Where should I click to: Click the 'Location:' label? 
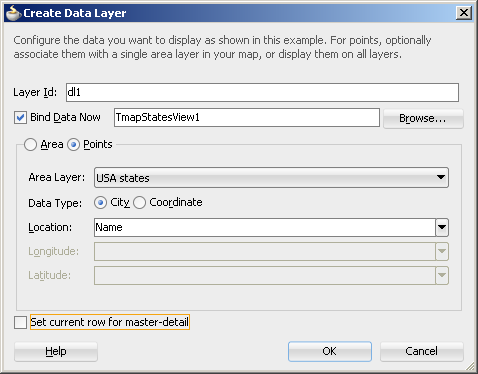[50, 227]
